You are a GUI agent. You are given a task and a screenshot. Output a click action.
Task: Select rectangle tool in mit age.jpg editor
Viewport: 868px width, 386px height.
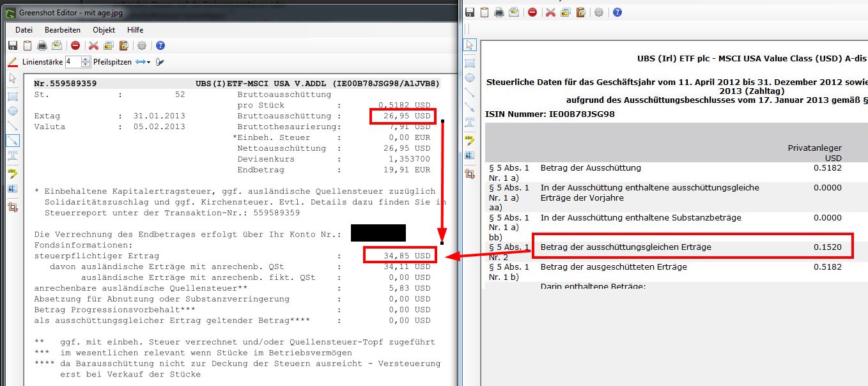(12, 96)
